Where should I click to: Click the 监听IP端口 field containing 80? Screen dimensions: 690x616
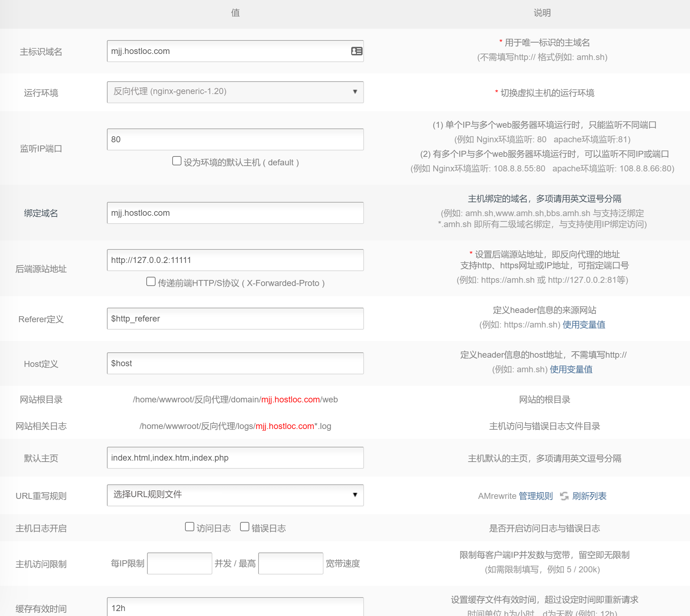(235, 139)
